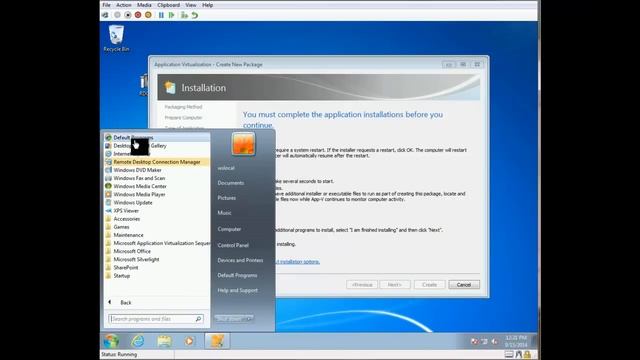Expand the Maintenance folder
This screenshot has width=640, height=360.
coord(157,235)
